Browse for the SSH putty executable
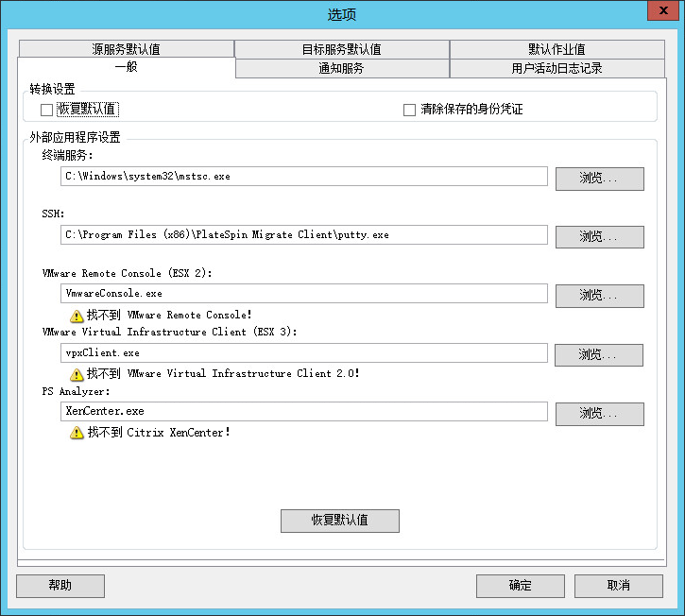 tap(599, 237)
